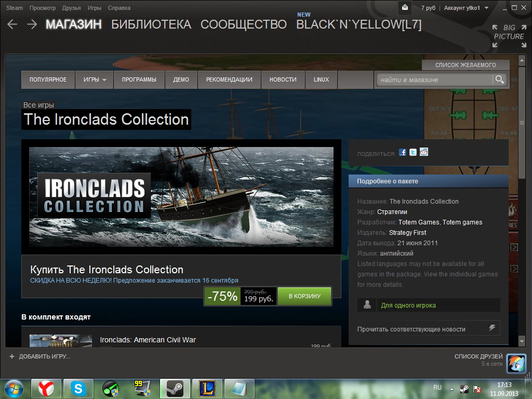Click the flag icon in the tray
The image size is (532, 399).
click(x=477, y=389)
